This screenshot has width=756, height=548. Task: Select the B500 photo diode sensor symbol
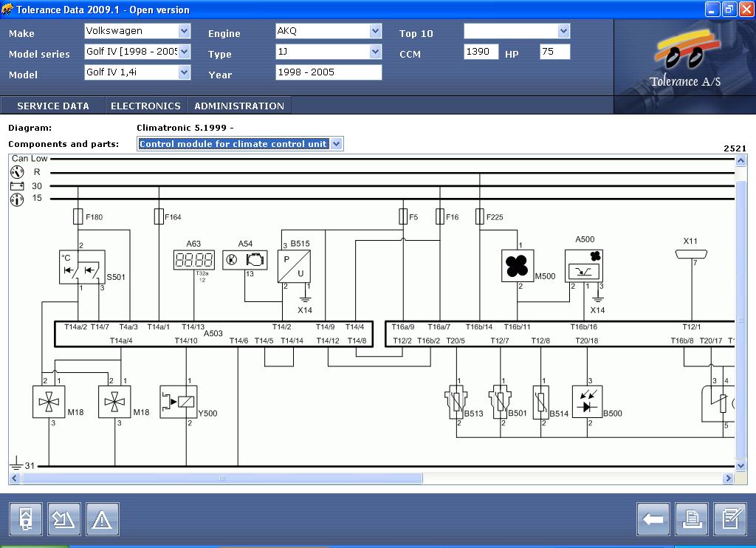(x=587, y=401)
